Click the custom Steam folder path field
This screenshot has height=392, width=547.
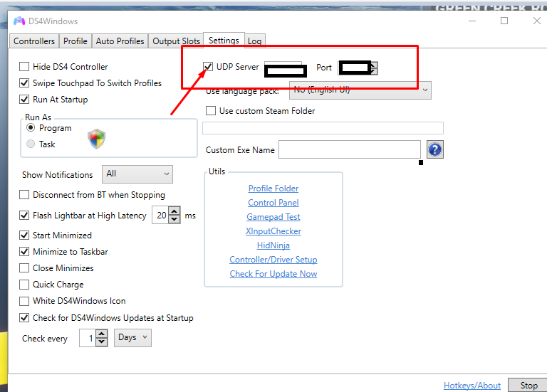323,128
